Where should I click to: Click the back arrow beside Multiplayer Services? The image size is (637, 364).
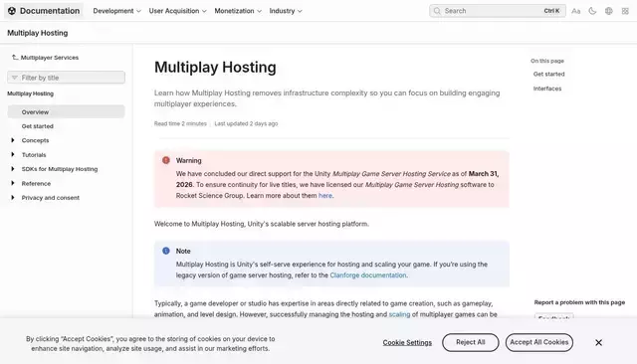click(x=15, y=58)
